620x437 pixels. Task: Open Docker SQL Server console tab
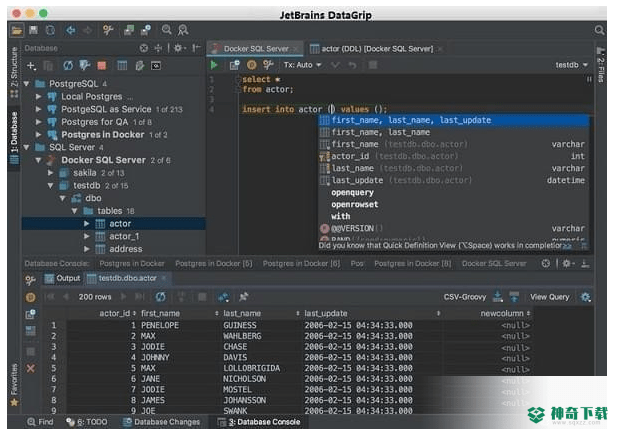pos(494,263)
